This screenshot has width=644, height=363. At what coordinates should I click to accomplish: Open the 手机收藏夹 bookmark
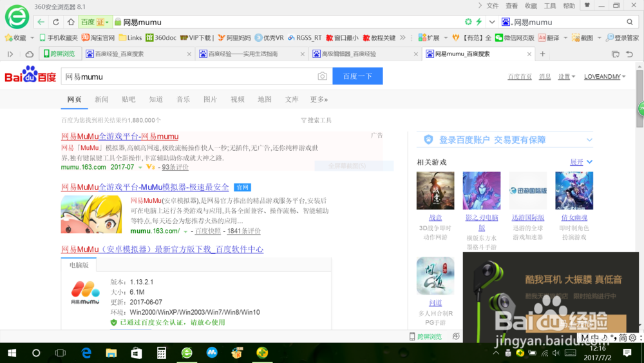[59, 38]
